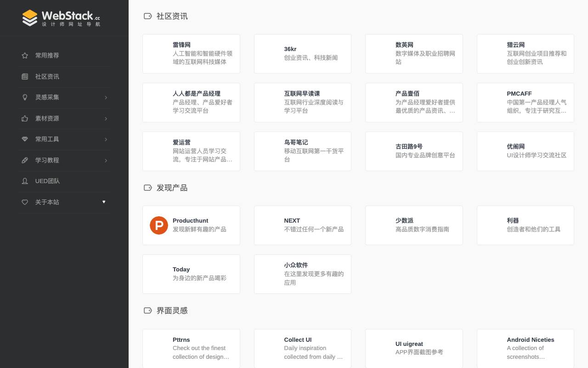
Task: Click the tag icon next to 界面灵感 heading
Action: 147,310
